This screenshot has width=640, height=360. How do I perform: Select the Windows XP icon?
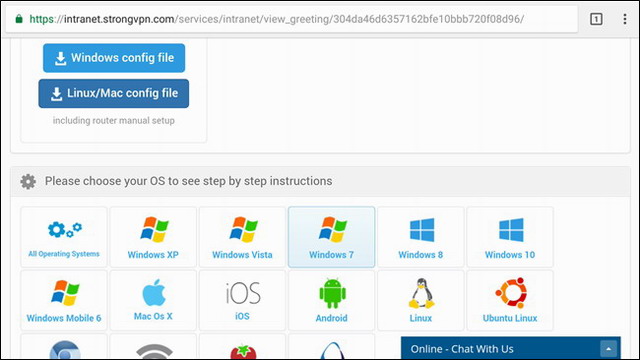154,229
